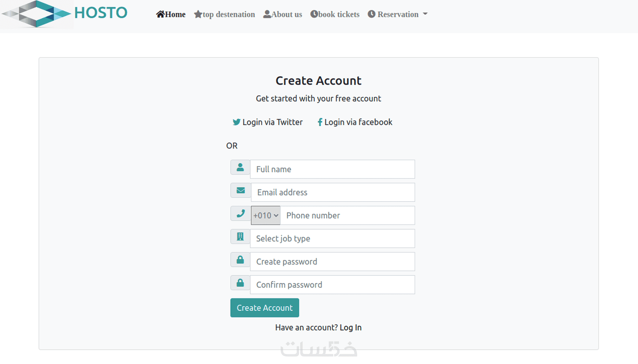Focus the Full name input field
The width and height of the screenshot is (638, 364).
[x=332, y=169]
